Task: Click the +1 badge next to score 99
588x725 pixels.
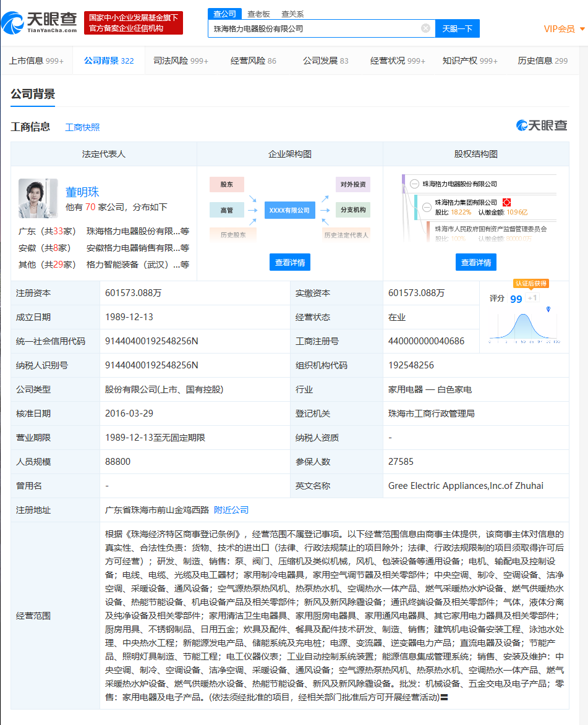Action: click(x=532, y=297)
